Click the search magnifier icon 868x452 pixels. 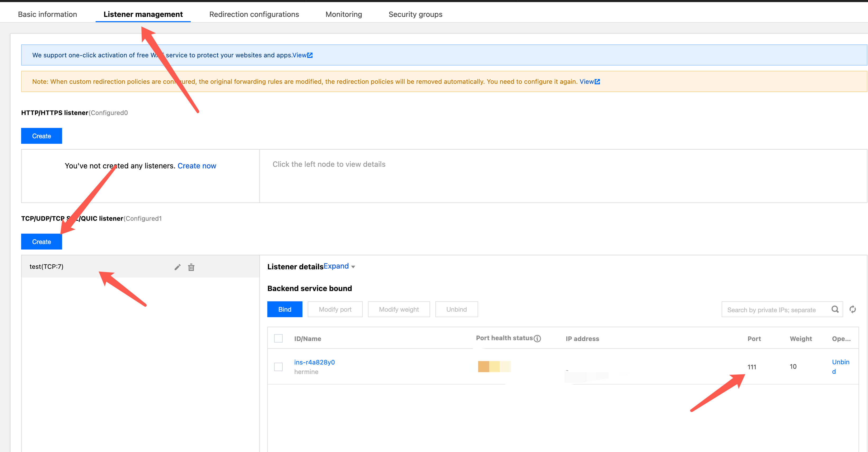click(835, 310)
